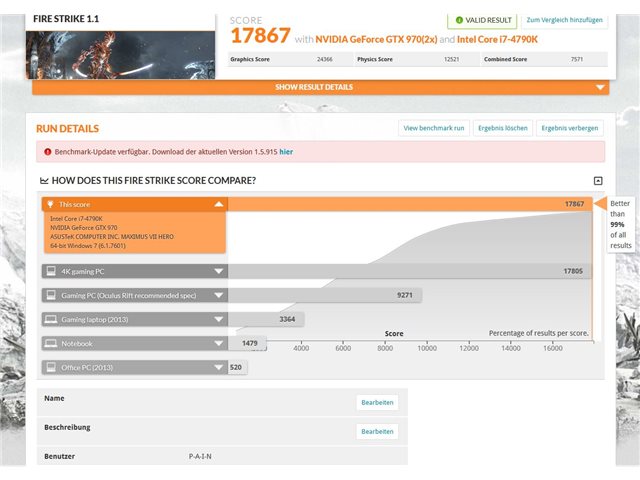Expand the 4K gaming PC entry
The image size is (640, 480).
219,271
